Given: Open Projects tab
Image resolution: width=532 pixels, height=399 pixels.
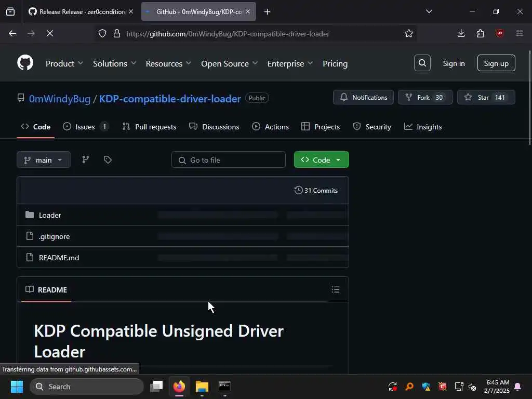Looking at the screenshot, I should [320, 127].
